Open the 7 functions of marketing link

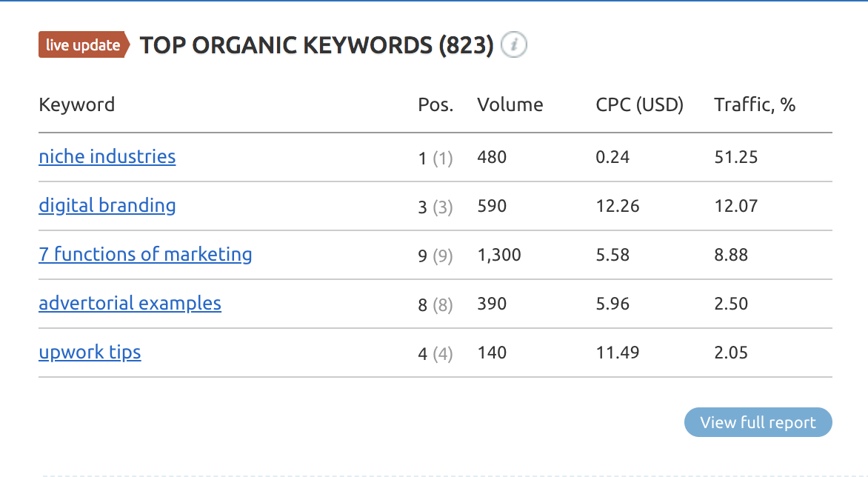point(145,255)
